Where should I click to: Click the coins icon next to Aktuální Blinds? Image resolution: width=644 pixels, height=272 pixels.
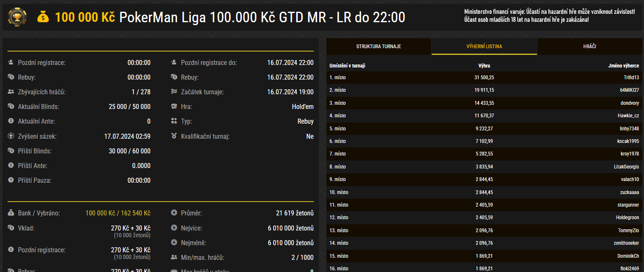pos(9,106)
